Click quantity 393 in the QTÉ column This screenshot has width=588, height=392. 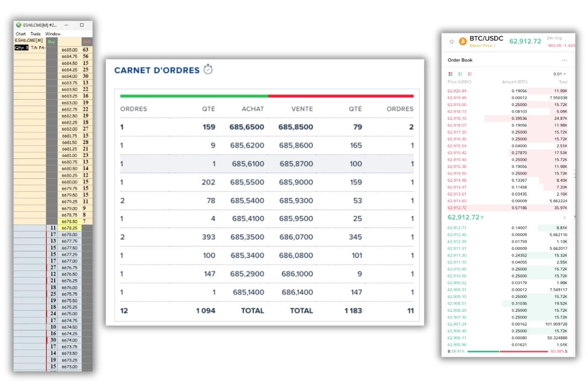[x=209, y=237]
